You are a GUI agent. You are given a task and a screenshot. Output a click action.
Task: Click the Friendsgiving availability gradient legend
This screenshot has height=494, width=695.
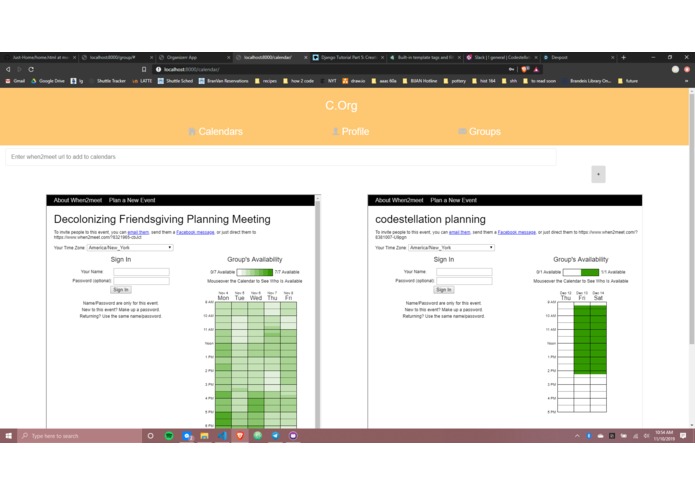click(255, 272)
